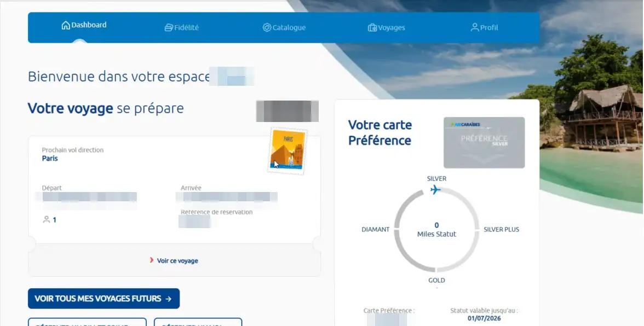Click the arrow on the voyages futurs button
This screenshot has height=326, width=644.
pos(169,299)
